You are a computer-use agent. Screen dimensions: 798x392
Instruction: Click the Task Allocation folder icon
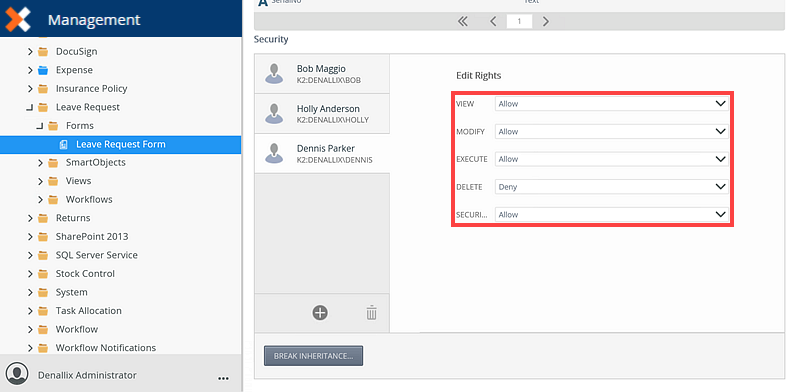click(43, 311)
